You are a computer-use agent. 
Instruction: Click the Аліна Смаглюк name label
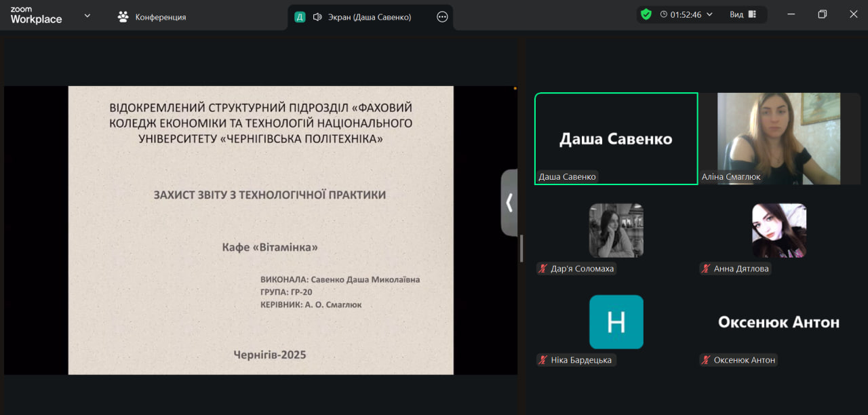point(731,177)
